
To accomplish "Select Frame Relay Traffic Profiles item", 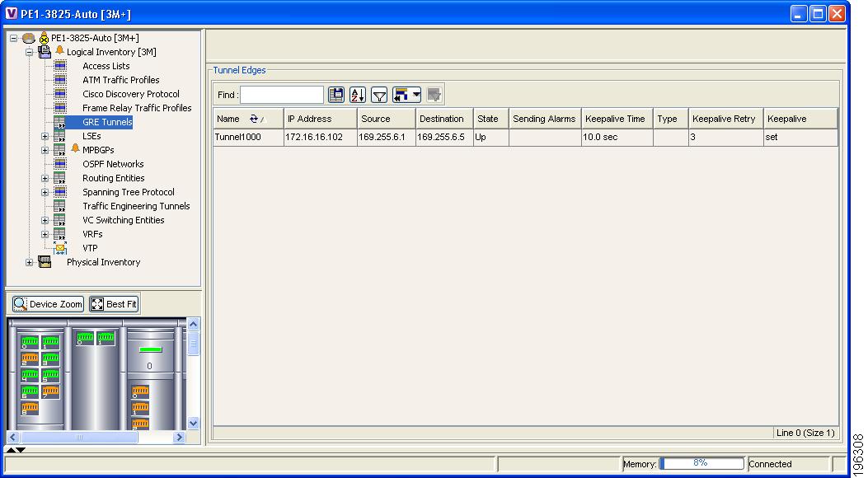I will pos(138,108).
